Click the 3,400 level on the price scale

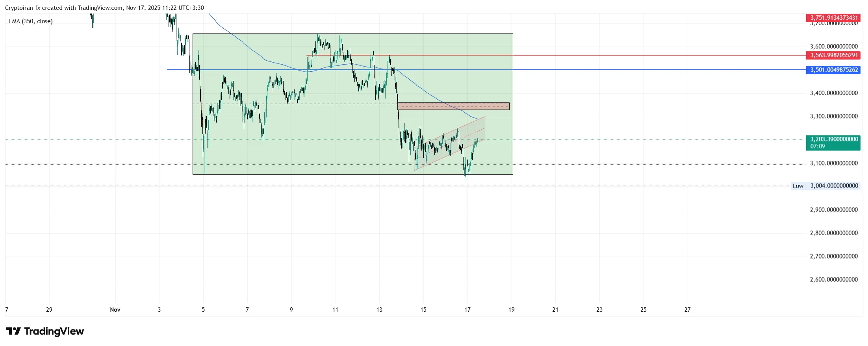coord(834,93)
